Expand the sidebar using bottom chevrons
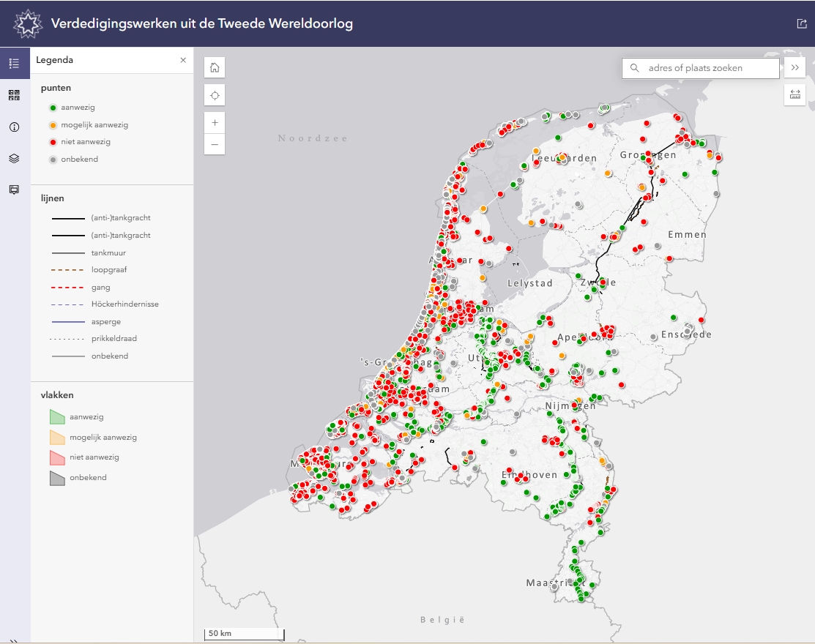Image resolution: width=815 pixels, height=644 pixels. [14, 640]
